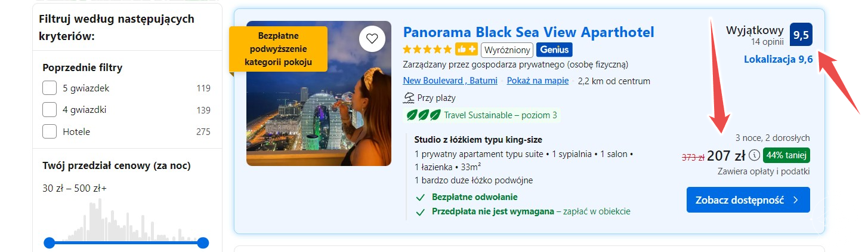The height and width of the screenshot is (252, 868).
Task: Click Pokaż na mapie link
Action: coord(538,81)
